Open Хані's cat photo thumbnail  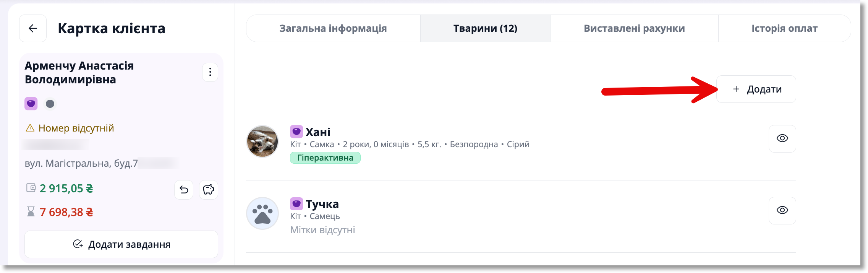click(x=262, y=141)
